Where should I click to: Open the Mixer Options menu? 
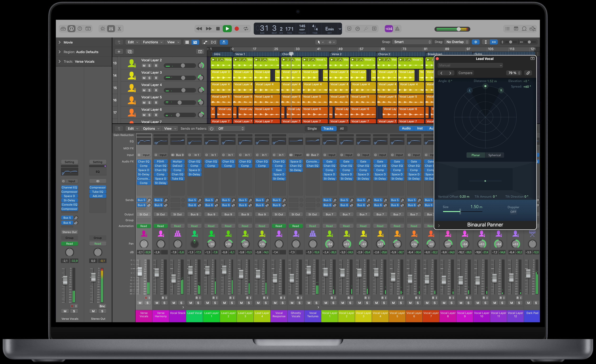151,128
